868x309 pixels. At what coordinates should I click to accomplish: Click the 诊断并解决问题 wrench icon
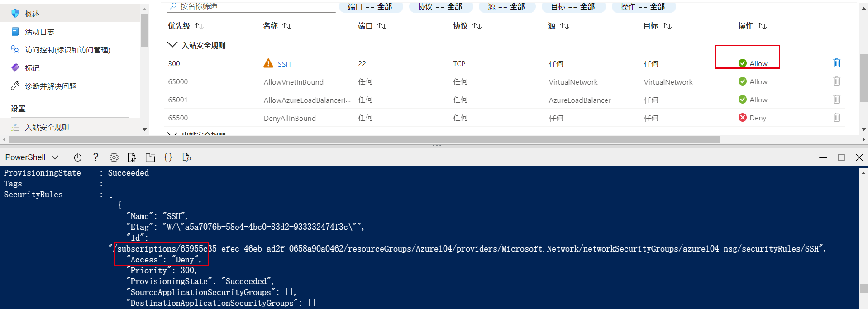click(15, 86)
